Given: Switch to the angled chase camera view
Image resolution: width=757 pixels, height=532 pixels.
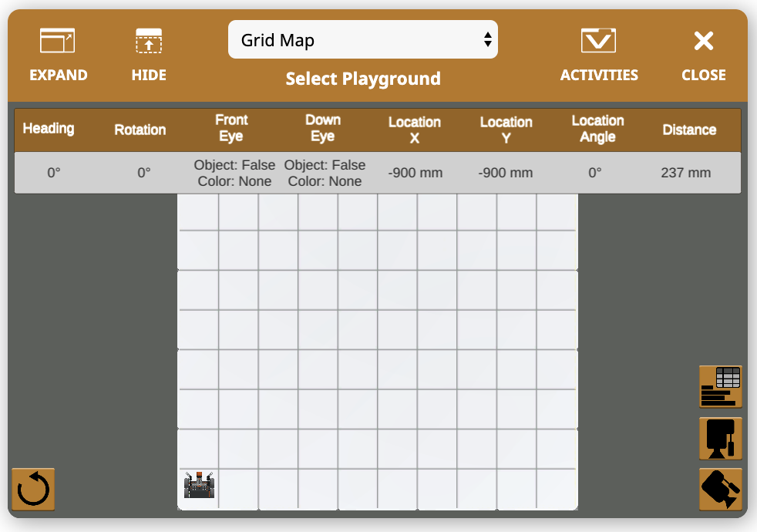Looking at the screenshot, I should [720, 489].
